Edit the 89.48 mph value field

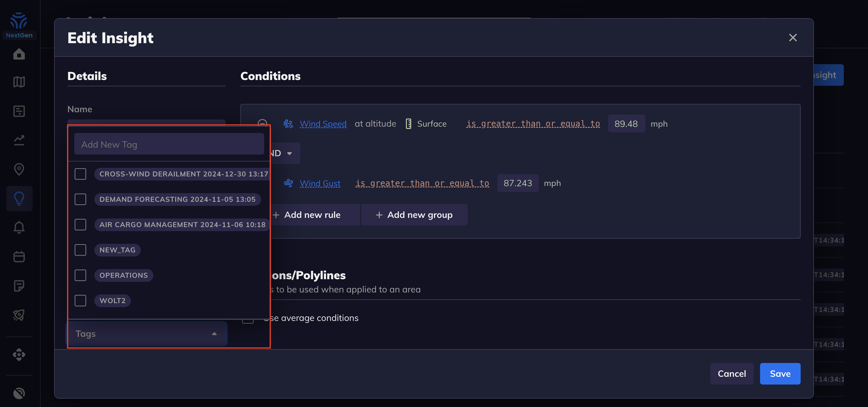click(626, 124)
